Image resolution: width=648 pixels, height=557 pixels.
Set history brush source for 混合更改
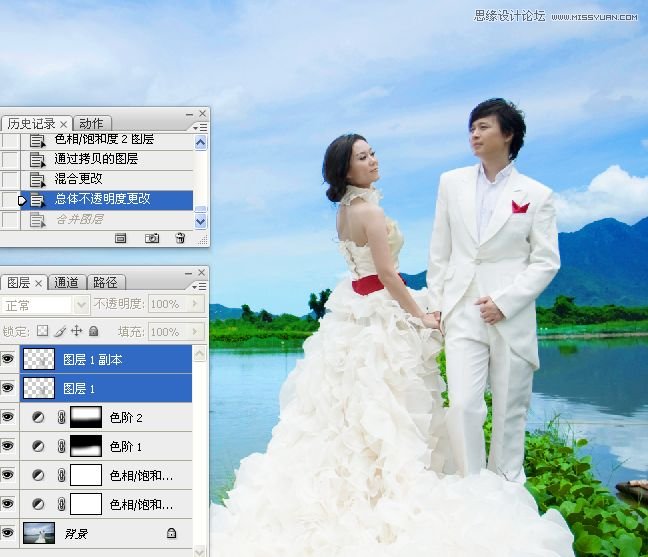(x=10, y=179)
